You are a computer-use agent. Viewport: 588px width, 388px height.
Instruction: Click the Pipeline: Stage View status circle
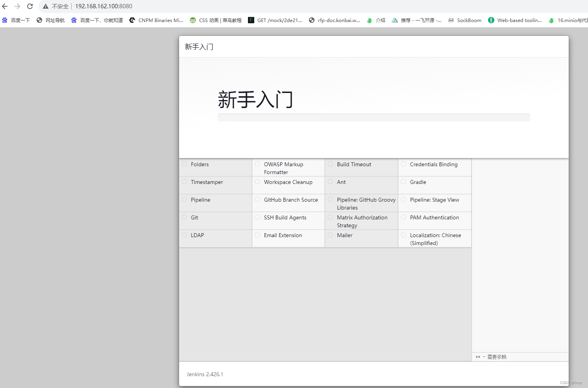pyautogui.click(x=403, y=199)
